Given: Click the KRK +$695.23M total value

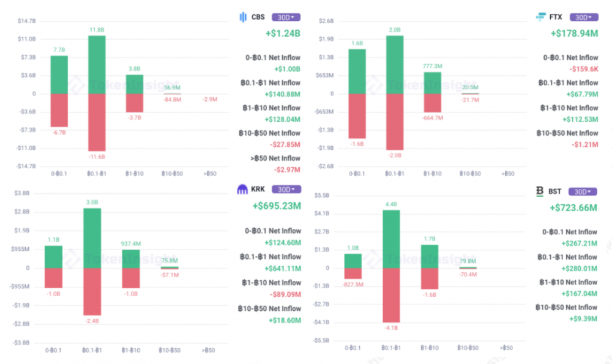Looking at the screenshot, I should pos(277,206).
